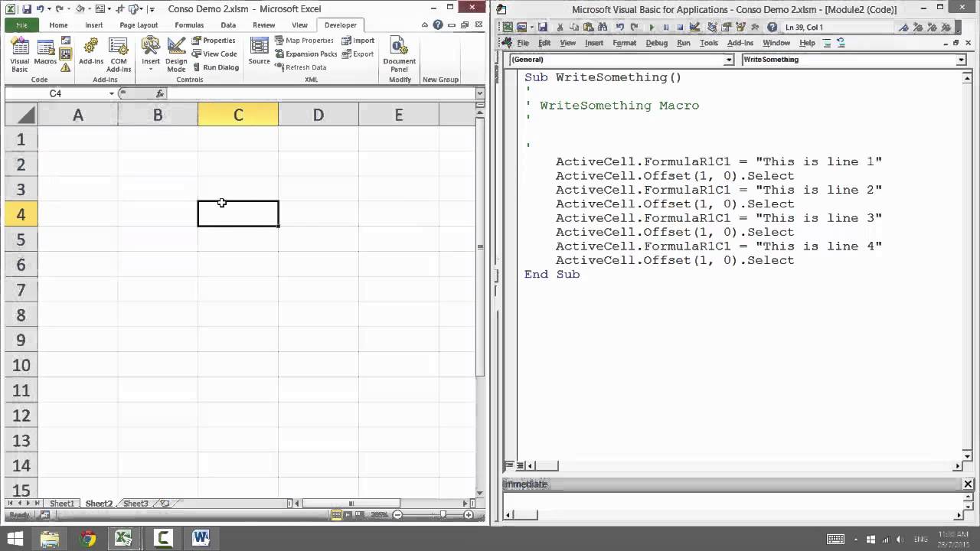Click Map Properties
980x551 pixels.
(304, 41)
